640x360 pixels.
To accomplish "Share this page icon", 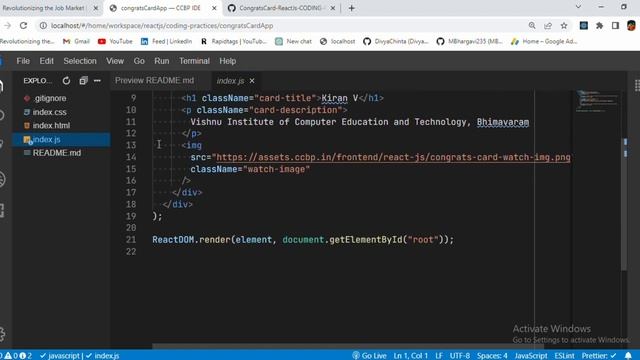I will [548, 25].
